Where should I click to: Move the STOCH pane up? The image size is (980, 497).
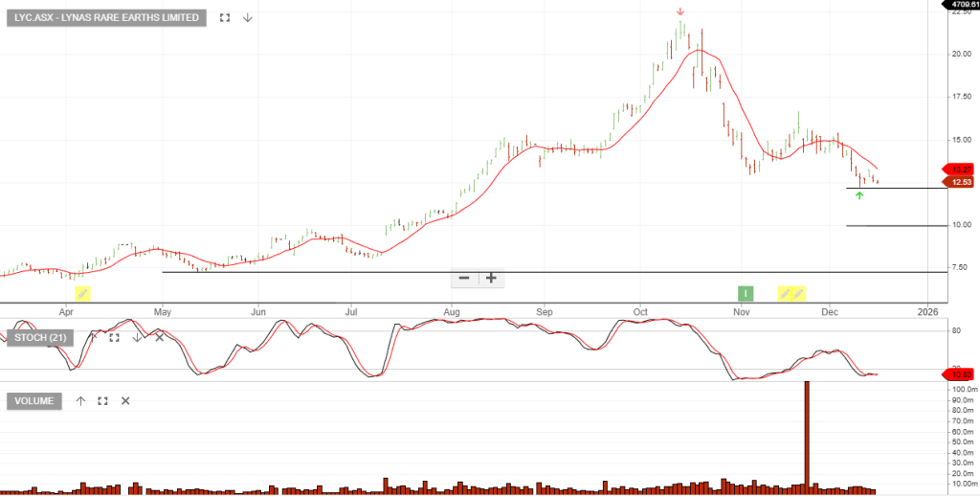93,337
